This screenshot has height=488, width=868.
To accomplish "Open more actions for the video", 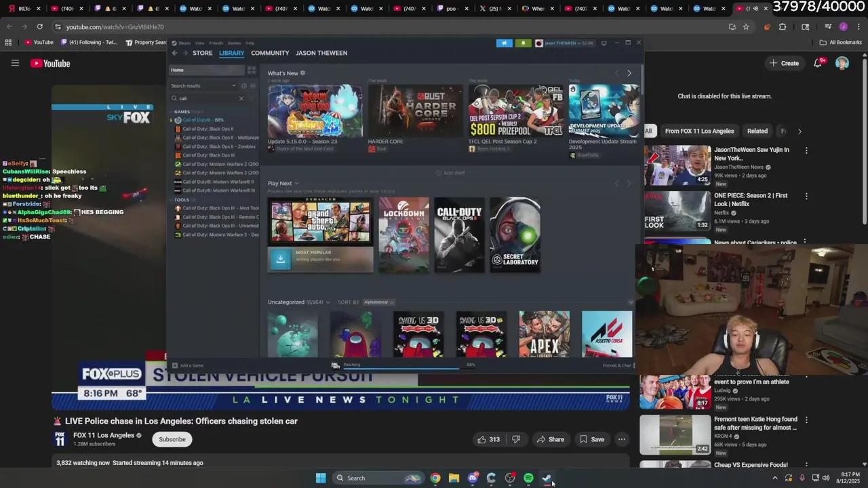I will pyautogui.click(x=621, y=439).
